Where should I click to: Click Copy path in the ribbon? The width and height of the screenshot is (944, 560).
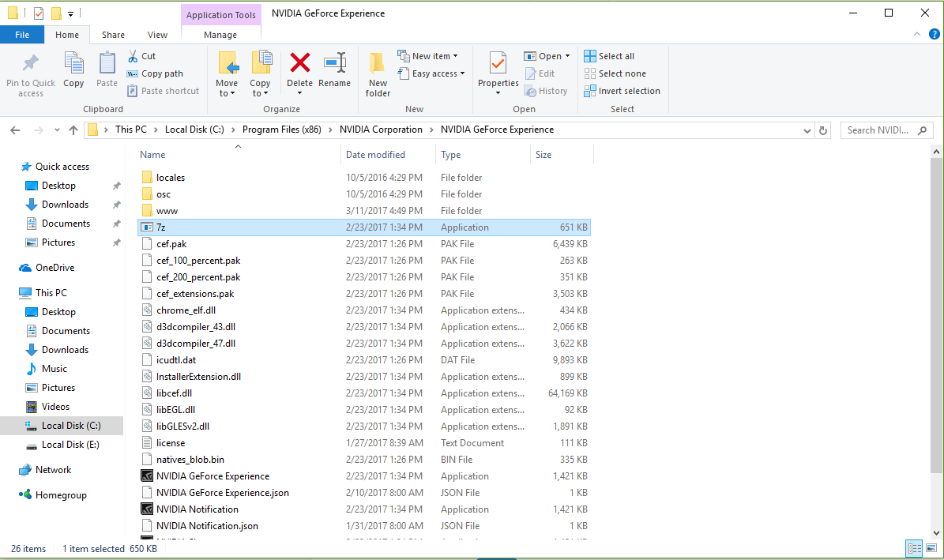tap(155, 73)
